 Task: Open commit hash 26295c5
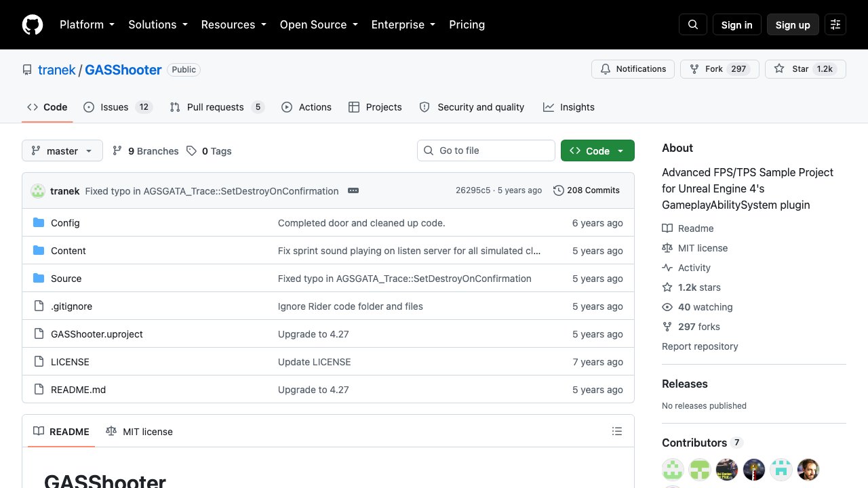(x=473, y=190)
